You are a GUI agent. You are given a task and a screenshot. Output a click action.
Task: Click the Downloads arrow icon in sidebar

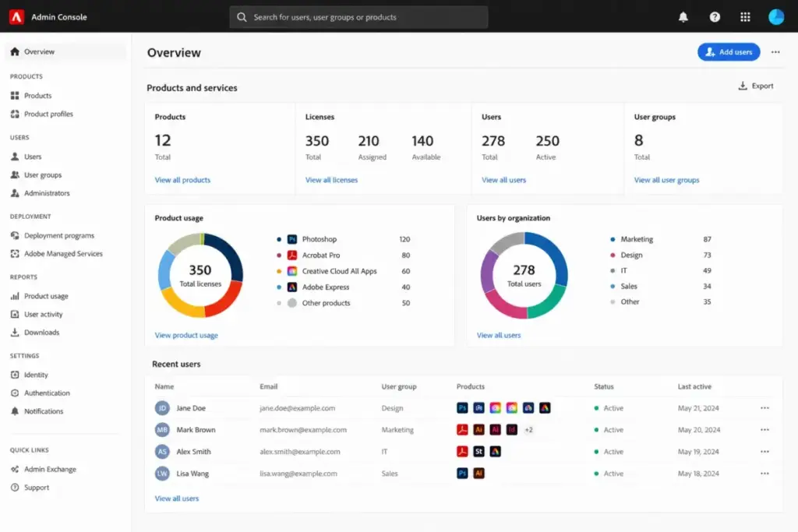[x=15, y=333]
